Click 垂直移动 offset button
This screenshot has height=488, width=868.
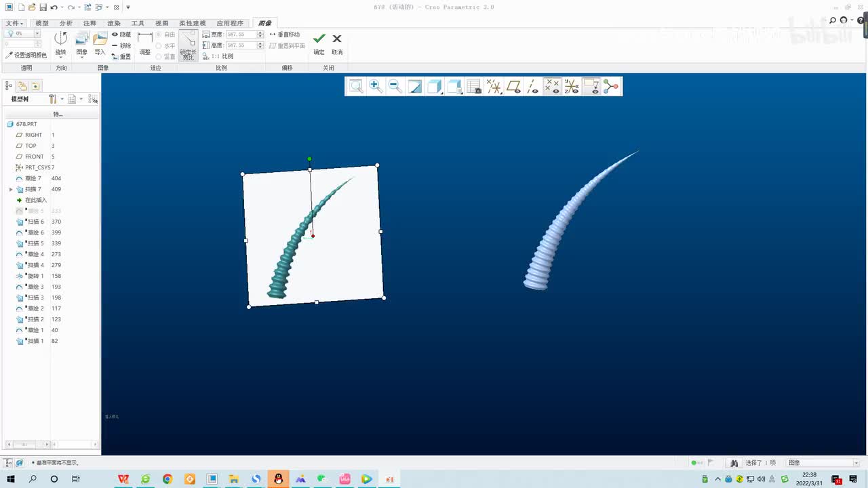pos(284,35)
